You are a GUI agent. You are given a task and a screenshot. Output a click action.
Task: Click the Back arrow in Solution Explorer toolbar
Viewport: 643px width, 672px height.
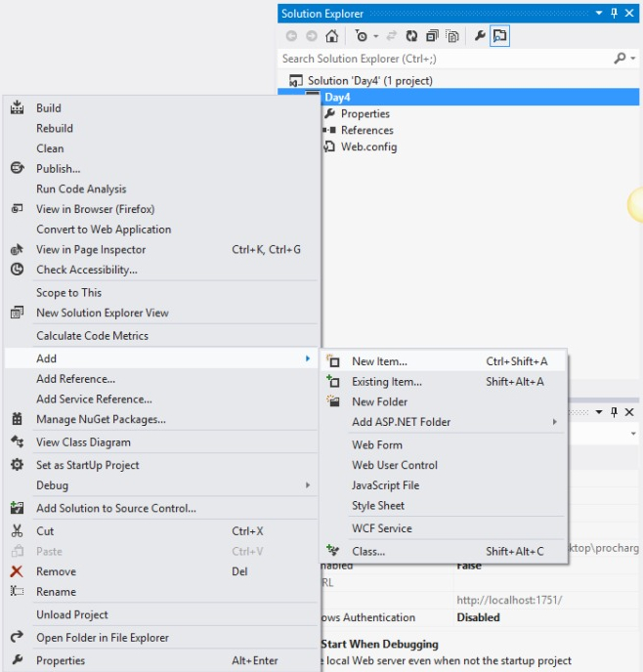click(291, 36)
